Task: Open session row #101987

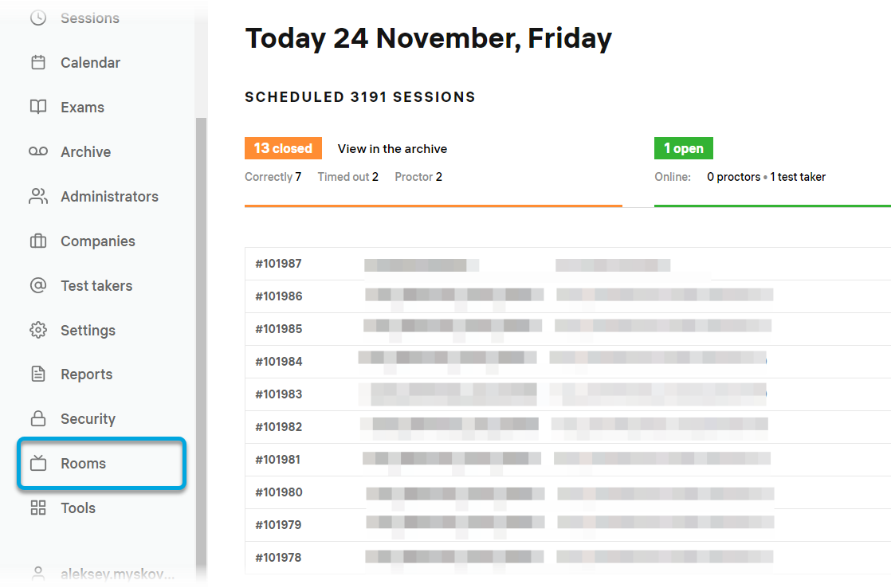Action: tap(278, 264)
